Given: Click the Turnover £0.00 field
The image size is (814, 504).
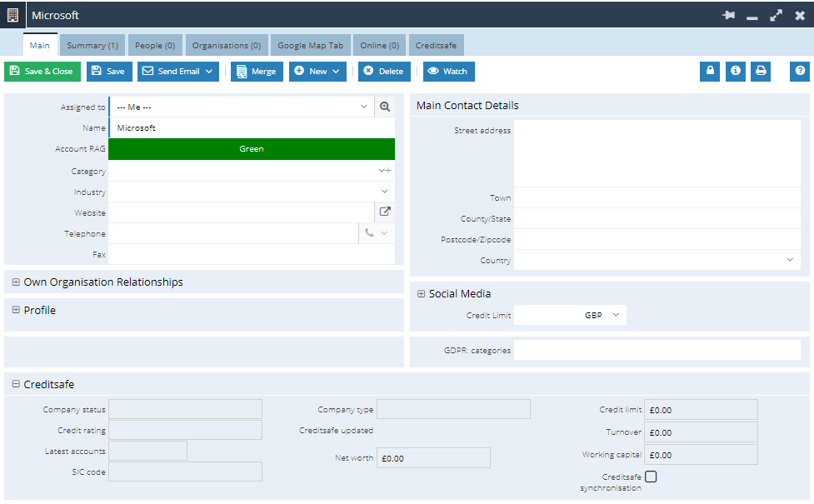Looking at the screenshot, I should click(x=701, y=432).
